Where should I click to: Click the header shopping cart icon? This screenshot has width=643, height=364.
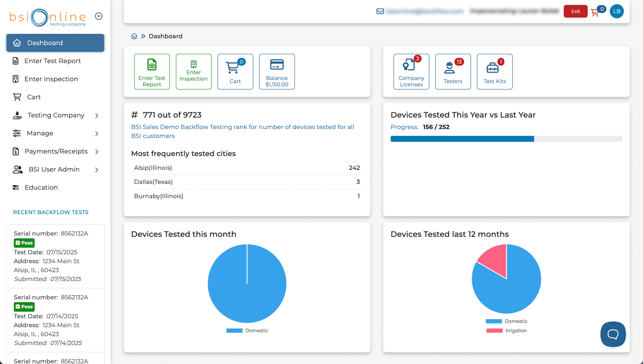(x=595, y=12)
